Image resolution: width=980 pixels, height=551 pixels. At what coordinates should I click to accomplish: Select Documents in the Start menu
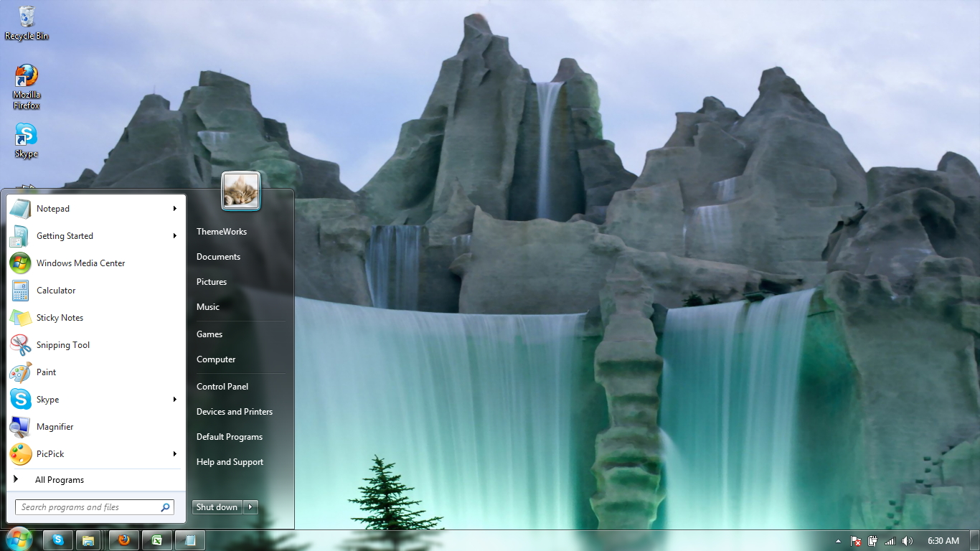tap(217, 256)
